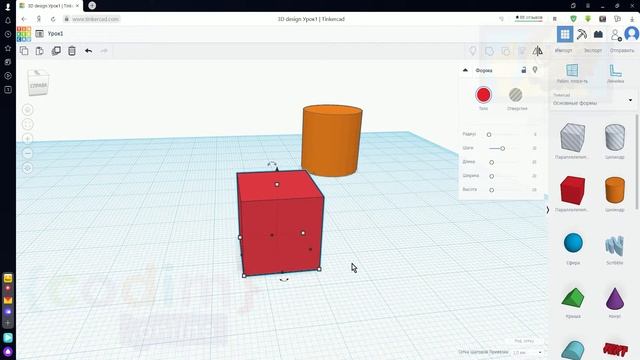Choose the red Solid color swatch

[483, 95]
